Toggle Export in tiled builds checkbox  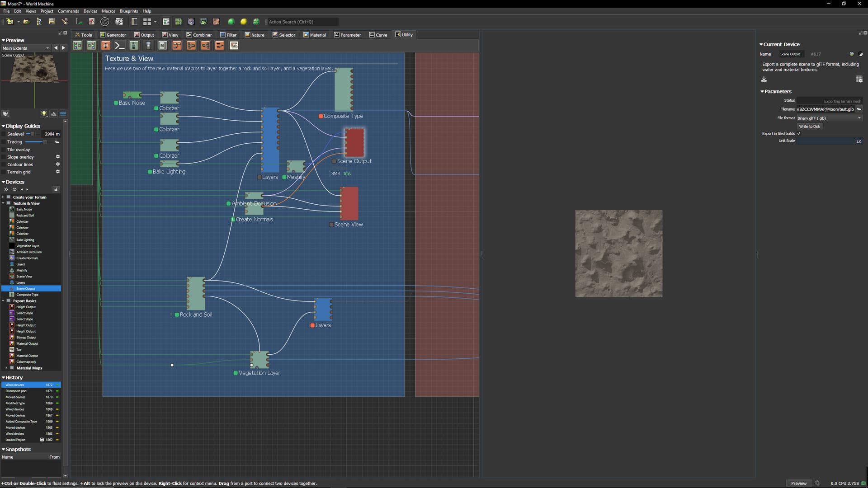[x=799, y=134]
